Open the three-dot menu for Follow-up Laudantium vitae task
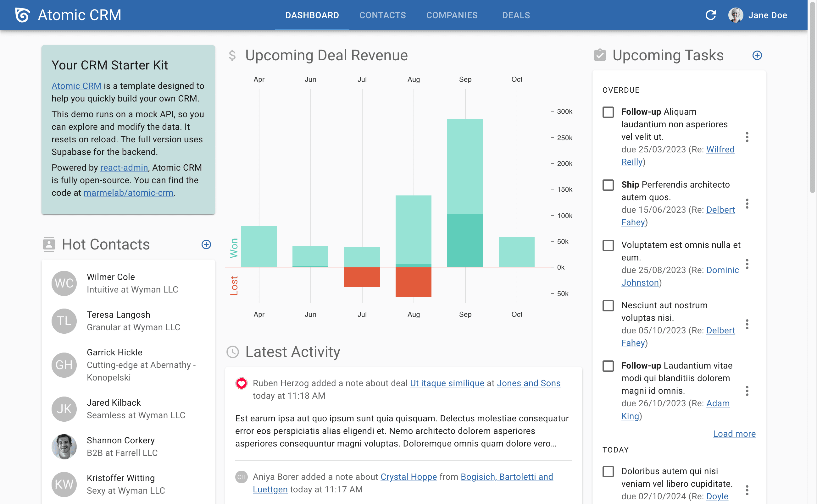817x504 pixels. tap(747, 390)
